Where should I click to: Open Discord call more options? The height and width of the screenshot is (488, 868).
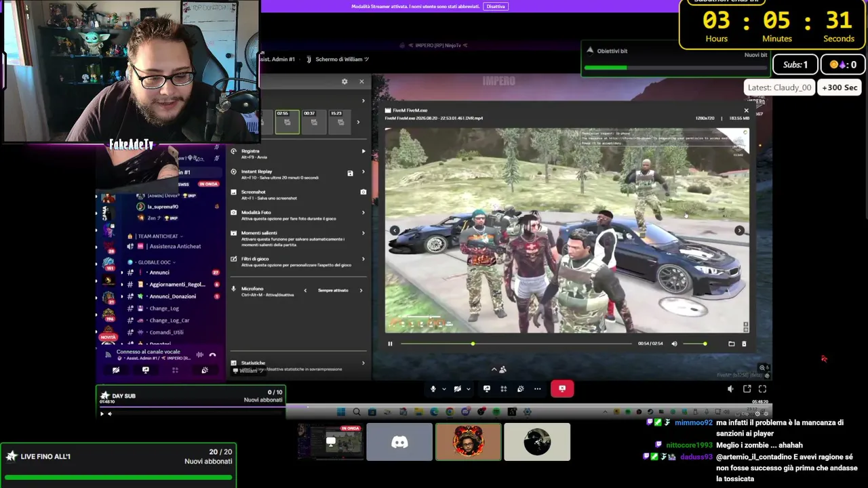[537, 389]
